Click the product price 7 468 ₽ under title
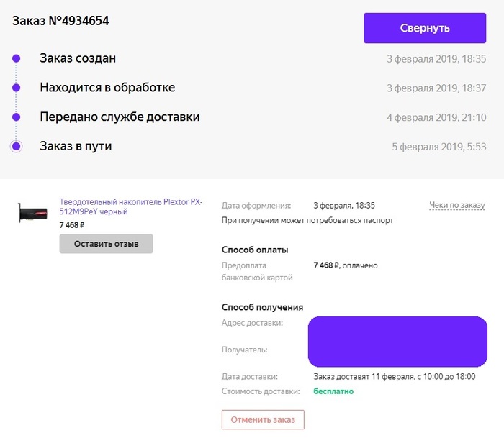Image resolution: width=504 pixels, height=438 pixels. [72, 225]
